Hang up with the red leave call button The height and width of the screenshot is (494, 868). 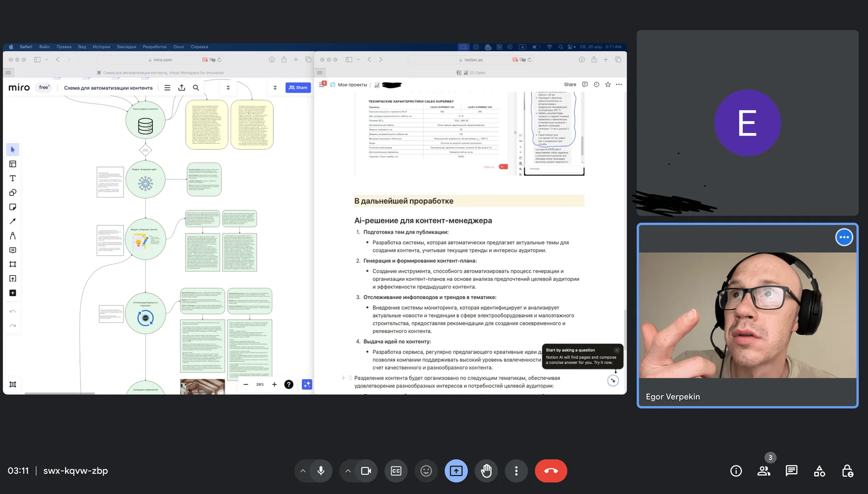point(551,471)
